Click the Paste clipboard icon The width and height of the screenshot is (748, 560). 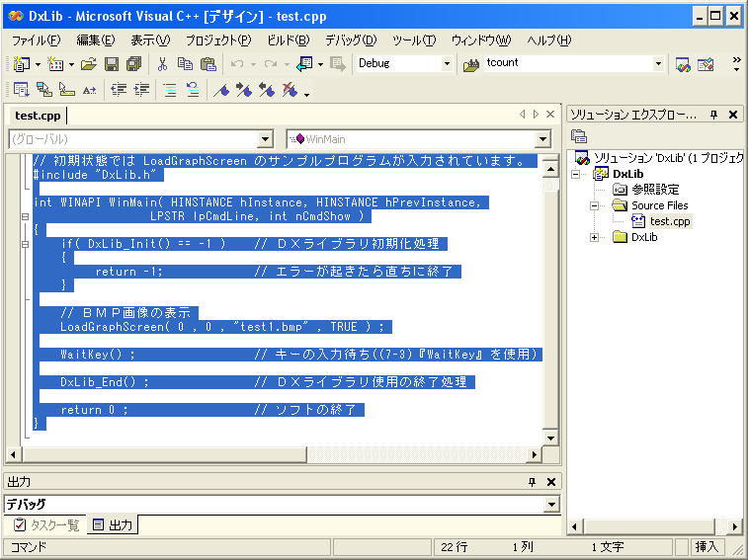(x=208, y=64)
